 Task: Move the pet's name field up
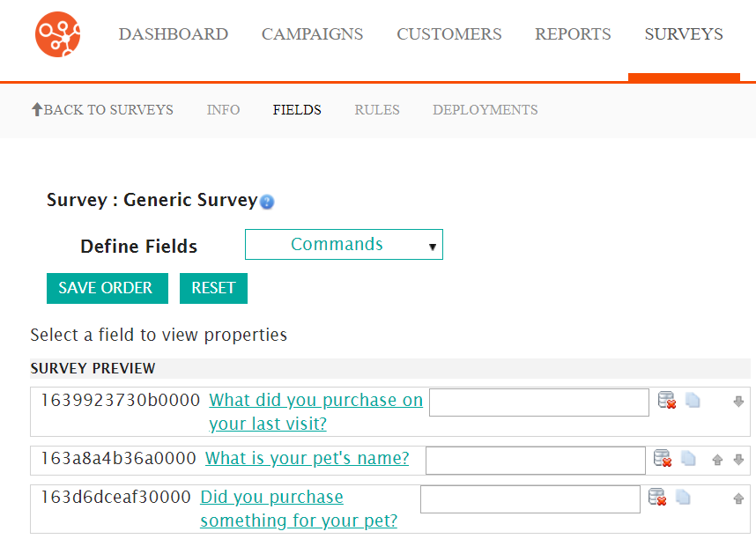point(717,460)
